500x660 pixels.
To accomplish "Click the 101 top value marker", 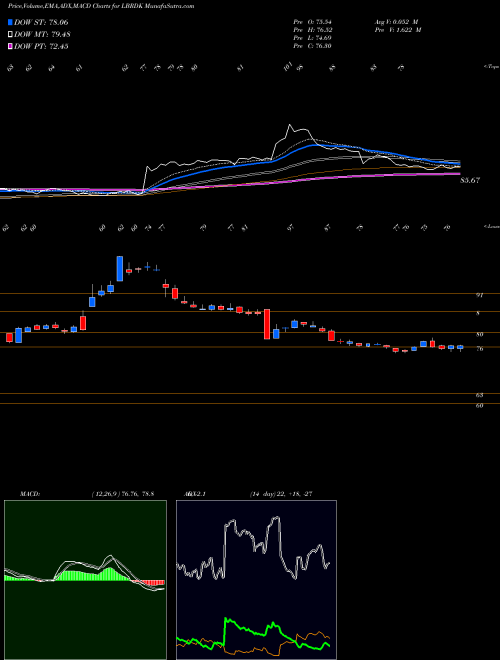I will tap(288, 67).
